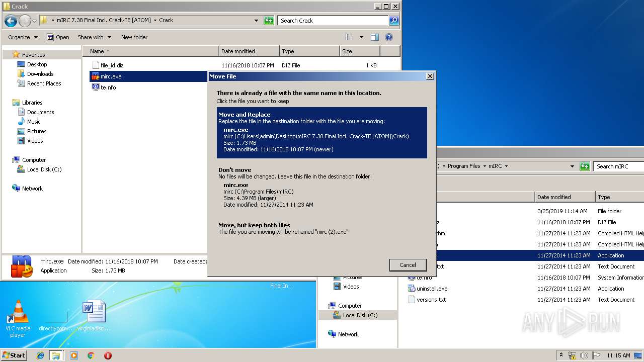
Task: Expand the Crack address bar history dropdown
Action: (x=257, y=21)
